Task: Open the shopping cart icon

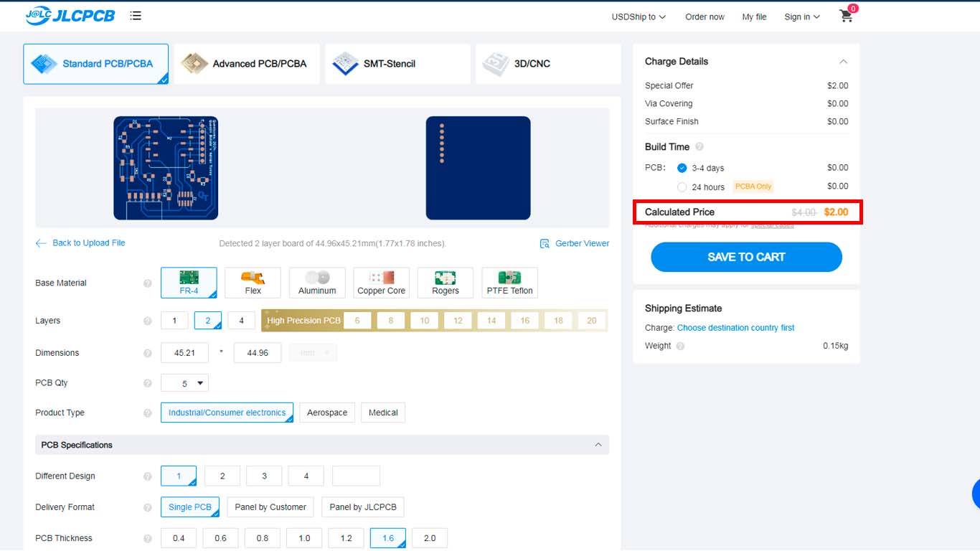Action: click(847, 15)
